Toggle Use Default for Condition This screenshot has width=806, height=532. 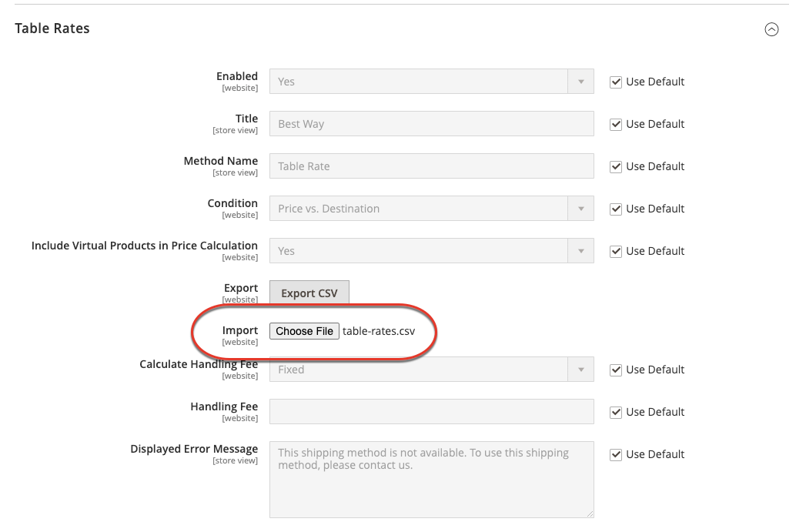pyautogui.click(x=615, y=209)
